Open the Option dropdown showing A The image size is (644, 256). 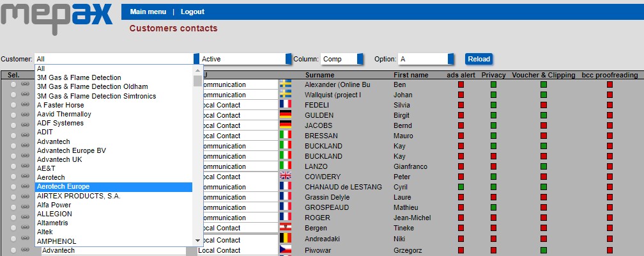[x=426, y=59]
